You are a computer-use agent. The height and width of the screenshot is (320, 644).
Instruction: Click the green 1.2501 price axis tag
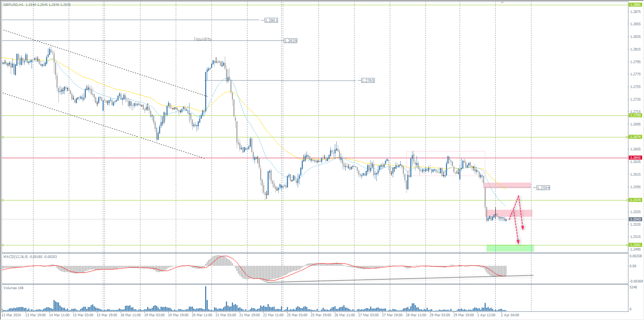[635, 245]
